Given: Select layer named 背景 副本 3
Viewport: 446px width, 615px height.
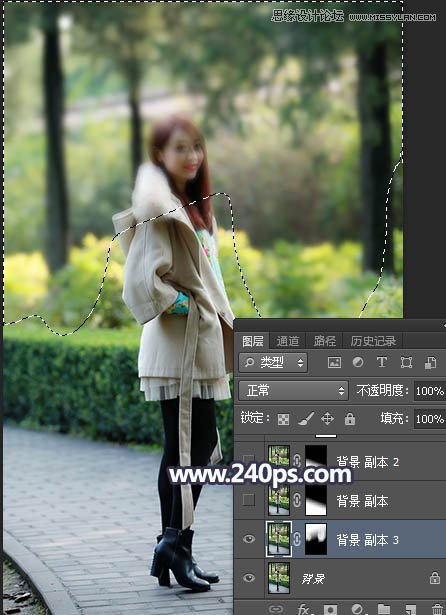Looking at the screenshot, I should pyautogui.click(x=367, y=540).
